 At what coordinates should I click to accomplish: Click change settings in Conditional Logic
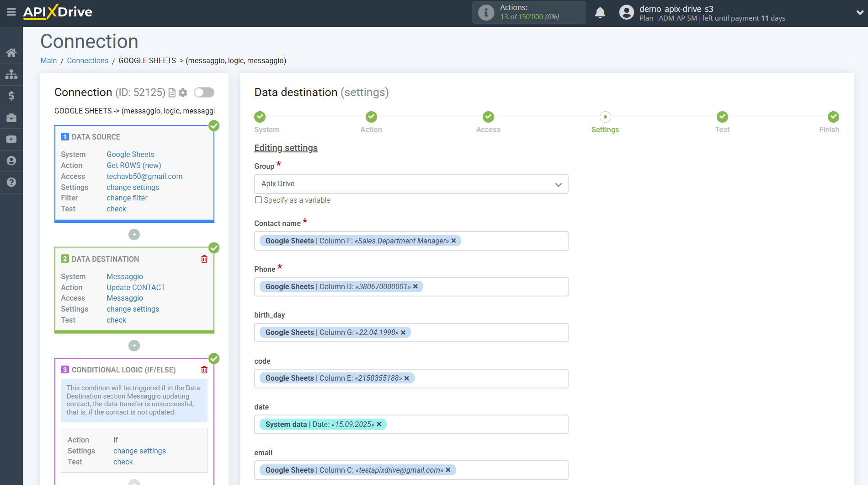point(139,451)
